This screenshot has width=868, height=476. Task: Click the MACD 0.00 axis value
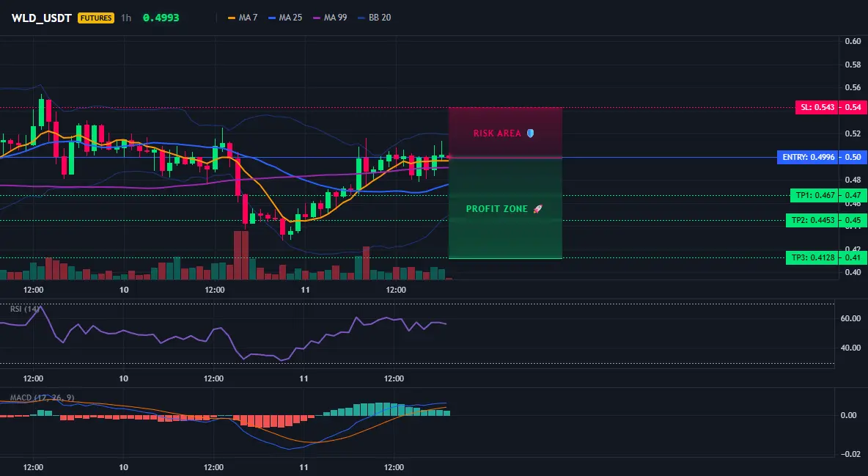pyautogui.click(x=849, y=415)
